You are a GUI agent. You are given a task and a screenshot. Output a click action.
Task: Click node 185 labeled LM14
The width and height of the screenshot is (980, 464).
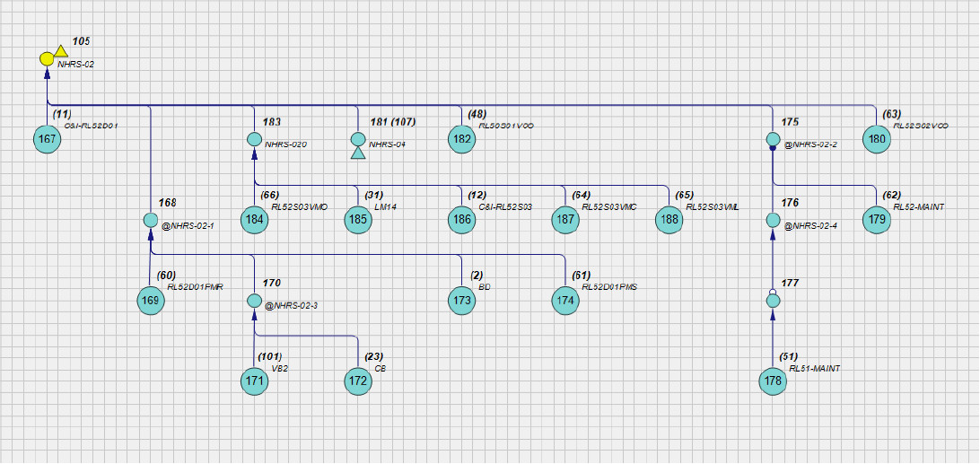(358, 220)
